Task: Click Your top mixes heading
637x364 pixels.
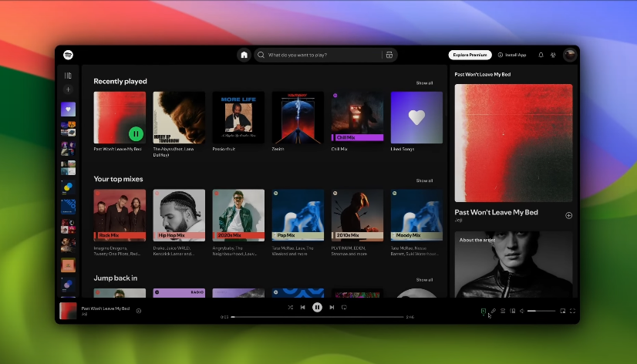Action: (x=118, y=179)
